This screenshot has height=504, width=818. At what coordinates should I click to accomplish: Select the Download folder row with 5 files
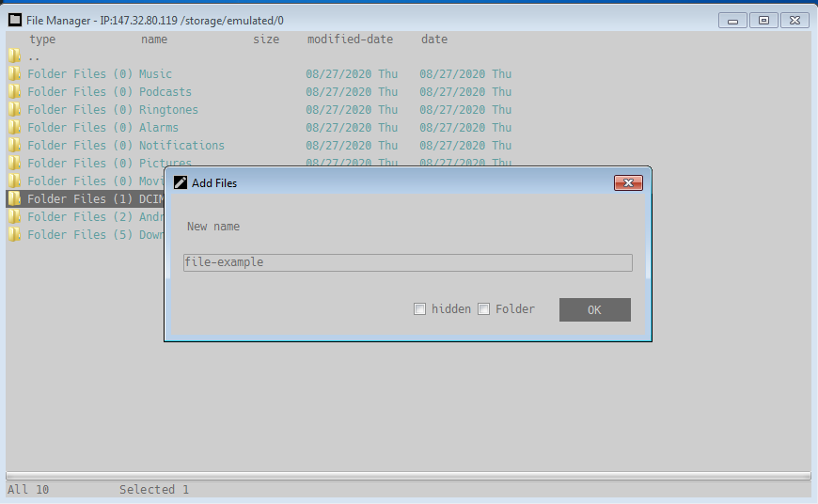point(86,235)
